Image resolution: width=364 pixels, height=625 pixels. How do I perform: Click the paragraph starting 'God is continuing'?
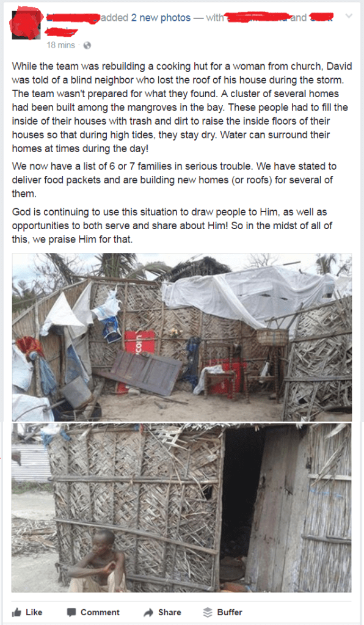[172, 225]
